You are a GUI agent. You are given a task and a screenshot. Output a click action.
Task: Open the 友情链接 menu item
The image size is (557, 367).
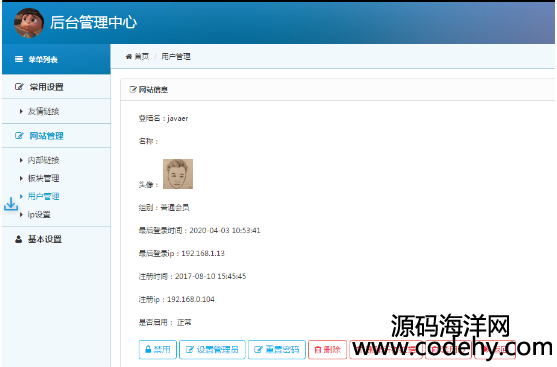tap(43, 111)
